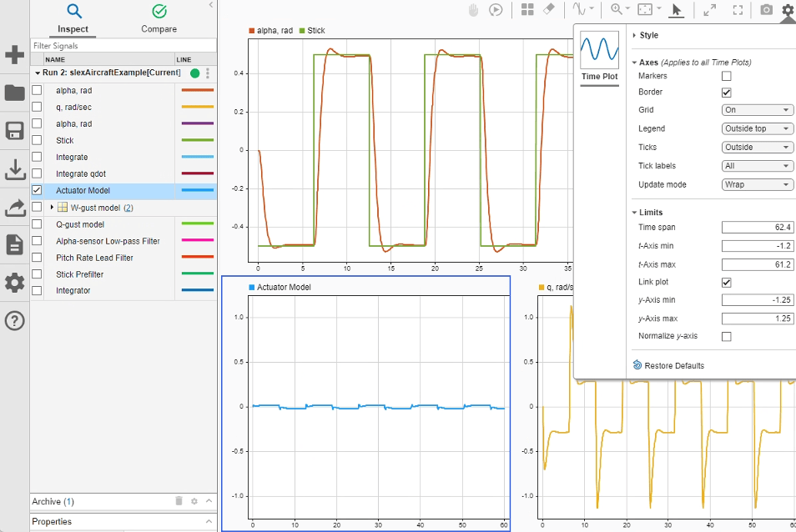Click the Maximize subplot diagonal arrows icon
The image size is (796, 532).
point(710,10)
